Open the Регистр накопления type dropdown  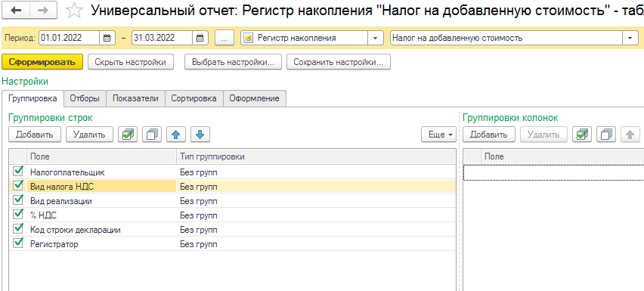[x=375, y=39]
